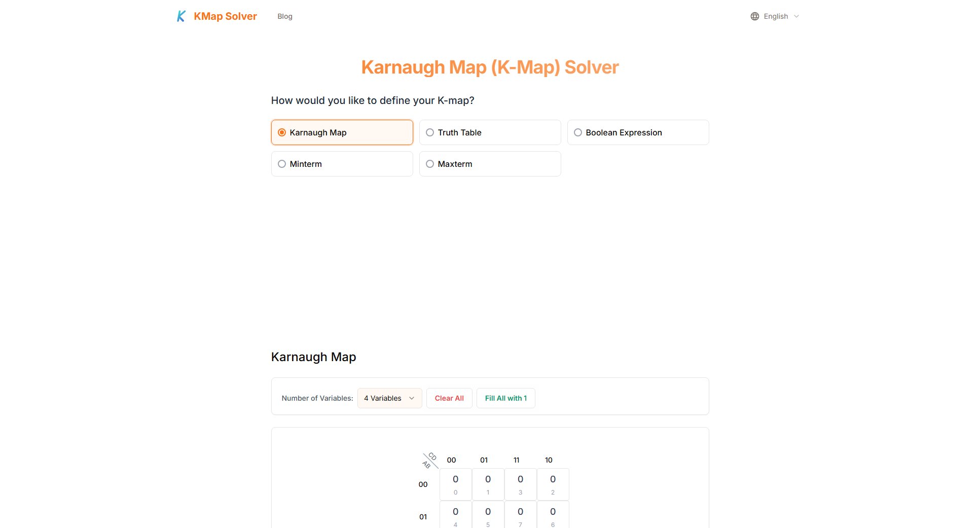Screen dimensions: 980x528
Task: Toggle K-map cell for minterm 2
Action: (x=553, y=484)
